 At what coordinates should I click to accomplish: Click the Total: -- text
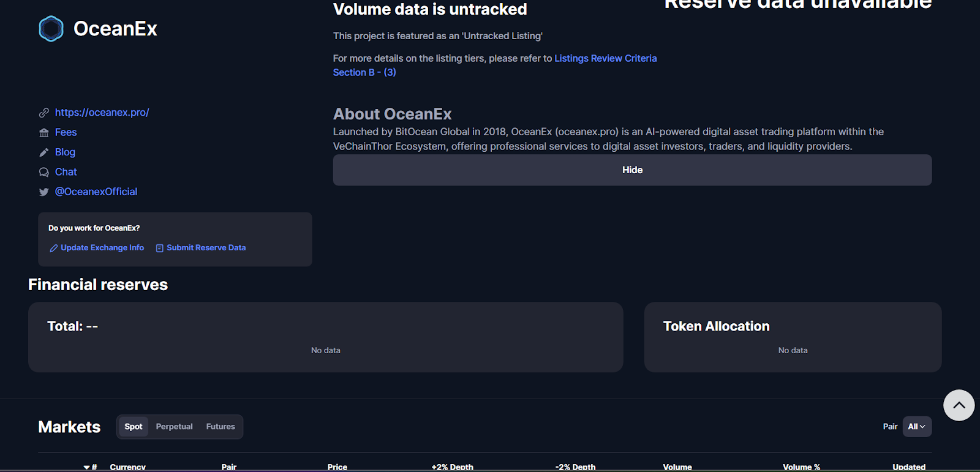[x=73, y=326]
